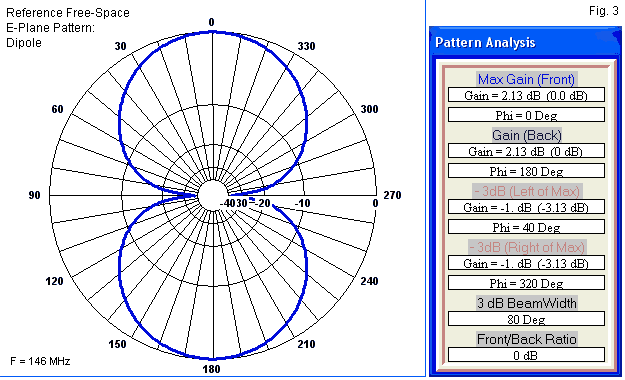Select the 0 dB front/back ratio field
Image resolution: width=625 pixels, height=380 pixels.
coord(526,355)
